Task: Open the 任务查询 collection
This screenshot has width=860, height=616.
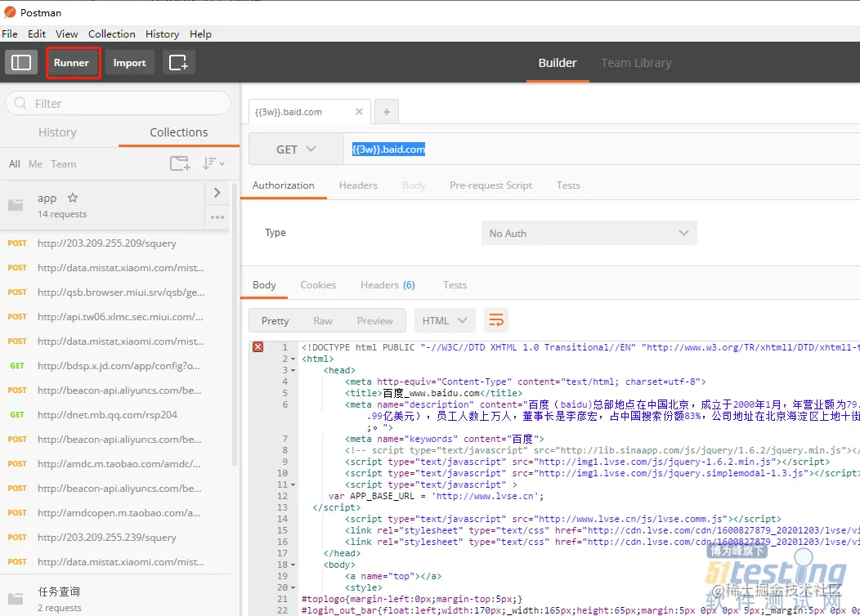Action: tap(115, 599)
